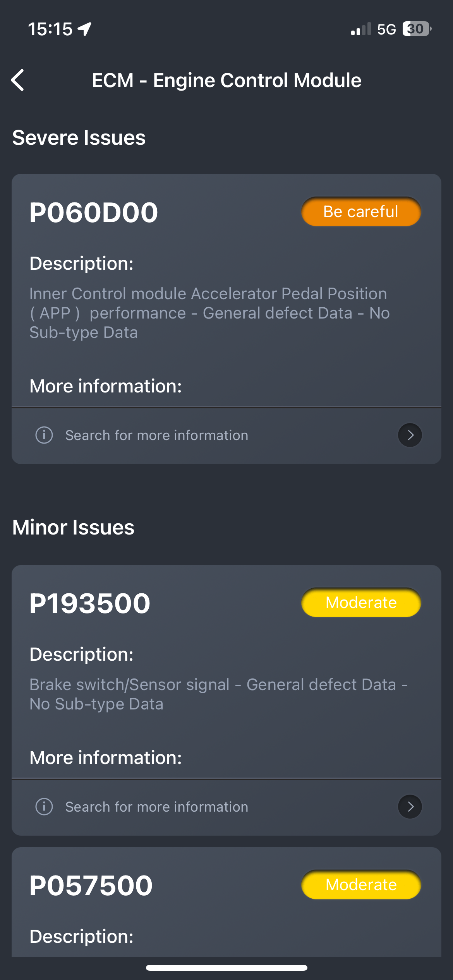Tap the home indicator bar
The image size is (453, 980).
click(x=226, y=968)
